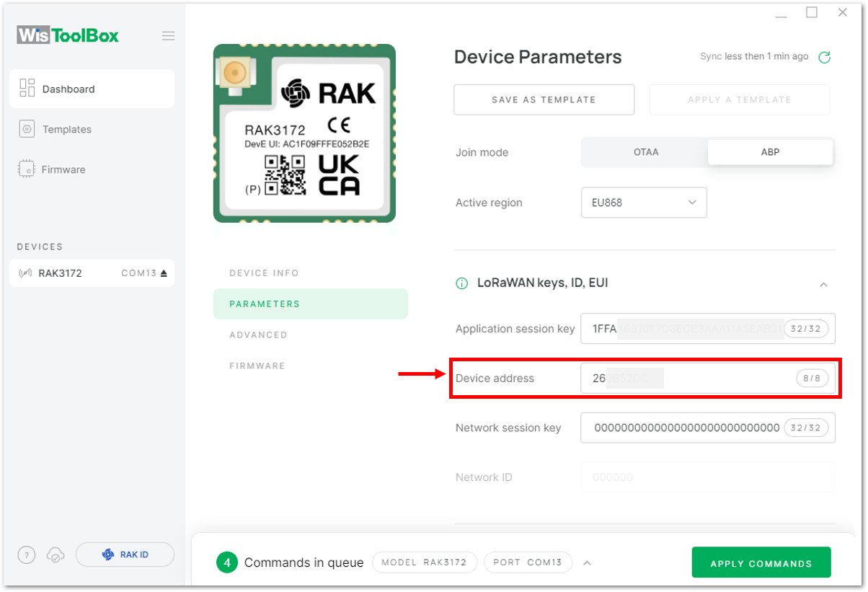Click the Network session key field
The width and height of the screenshot is (868, 592).
click(708, 428)
